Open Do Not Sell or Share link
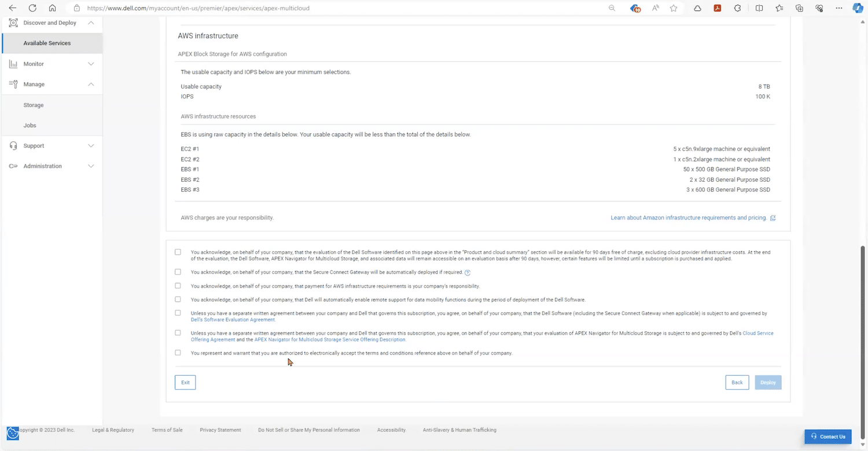The image size is (868, 451). coord(309,430)
